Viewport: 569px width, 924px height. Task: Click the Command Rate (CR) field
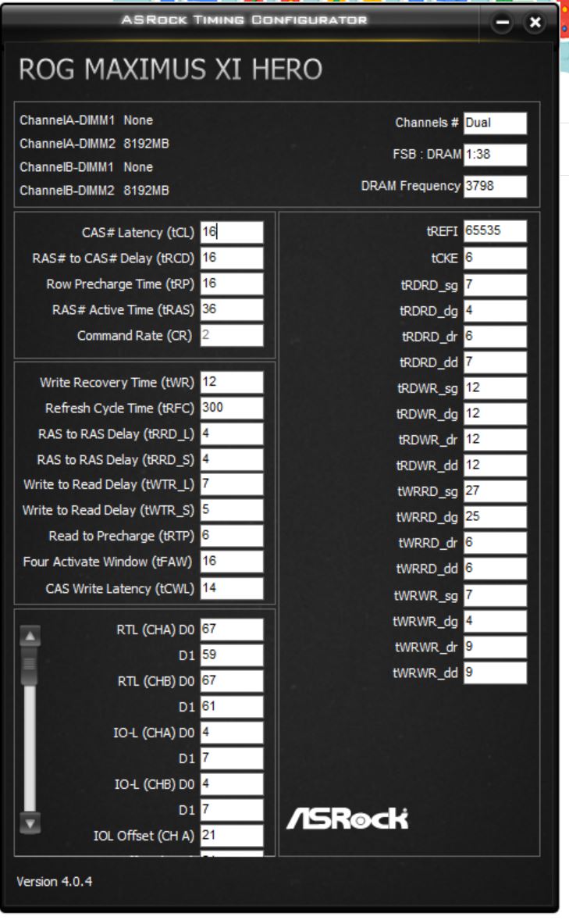click(x=232, y=335)
